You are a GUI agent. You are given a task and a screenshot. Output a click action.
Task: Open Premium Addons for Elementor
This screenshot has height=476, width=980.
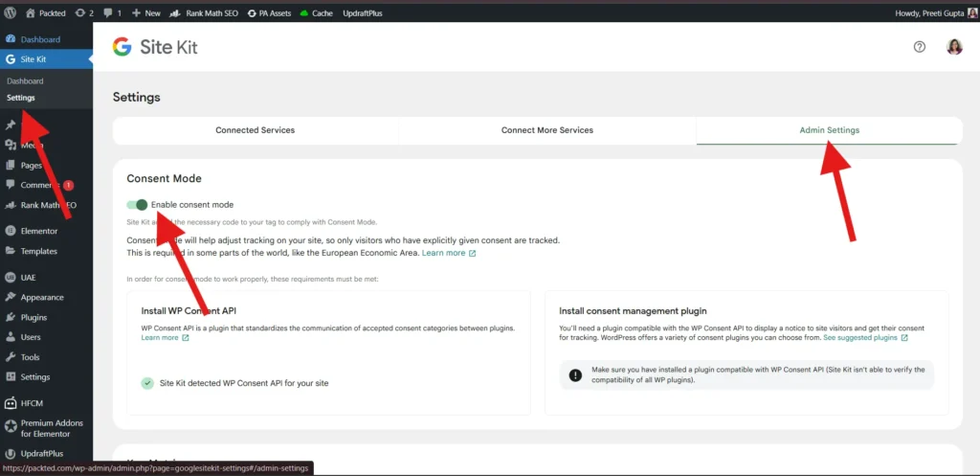52,428
